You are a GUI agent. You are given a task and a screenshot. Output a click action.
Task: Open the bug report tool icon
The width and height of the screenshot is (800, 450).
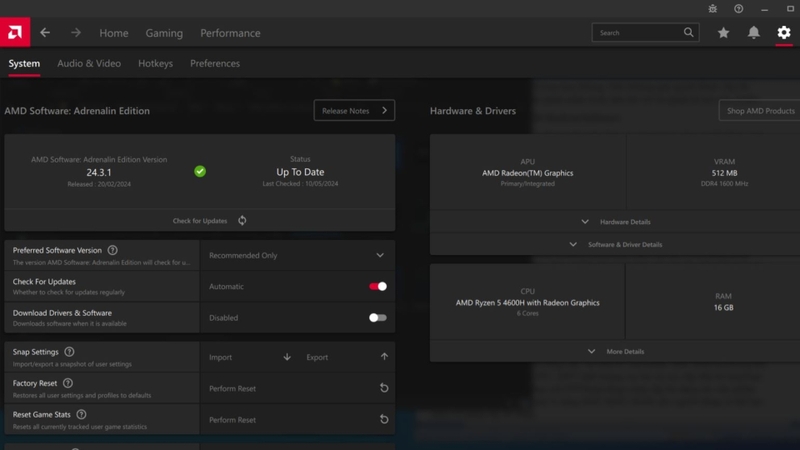coord(713,9)
